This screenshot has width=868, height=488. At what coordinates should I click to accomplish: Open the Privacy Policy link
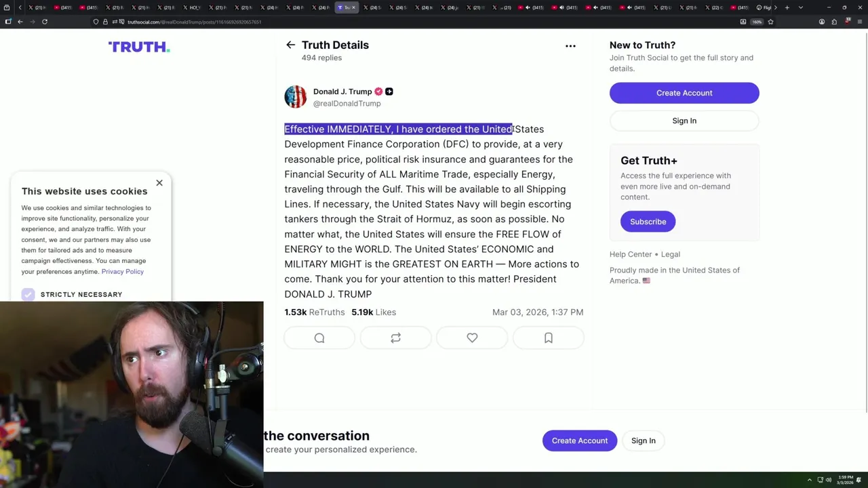click(x=123, y=271)
